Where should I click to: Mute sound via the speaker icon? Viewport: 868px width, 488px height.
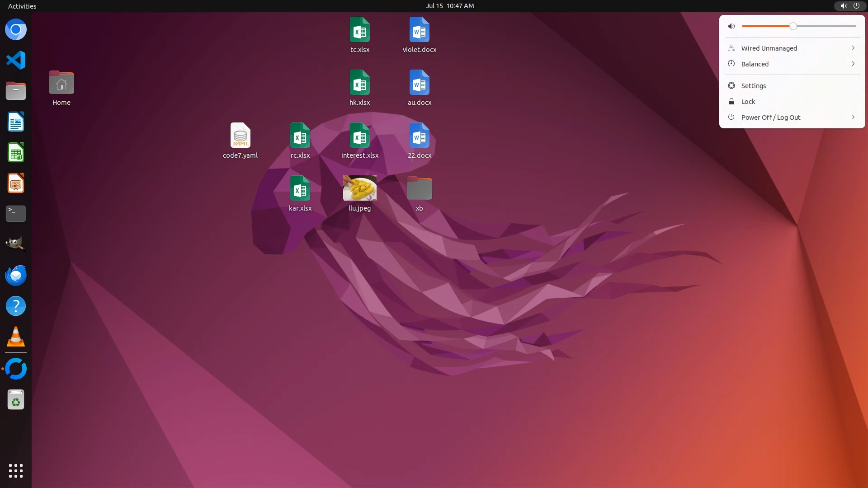[731, 26]
